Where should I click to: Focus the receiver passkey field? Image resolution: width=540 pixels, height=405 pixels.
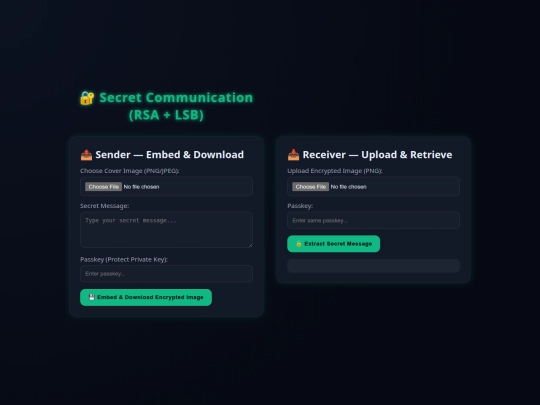pos(373,220)
